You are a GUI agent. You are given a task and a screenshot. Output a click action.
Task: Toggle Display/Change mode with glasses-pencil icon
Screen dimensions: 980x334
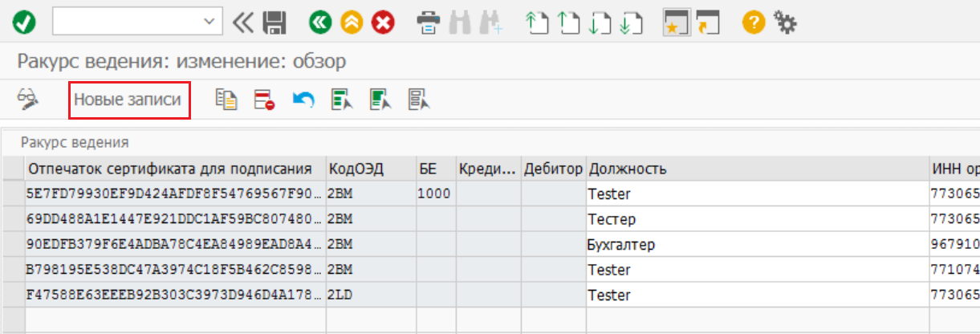[27, 100]
